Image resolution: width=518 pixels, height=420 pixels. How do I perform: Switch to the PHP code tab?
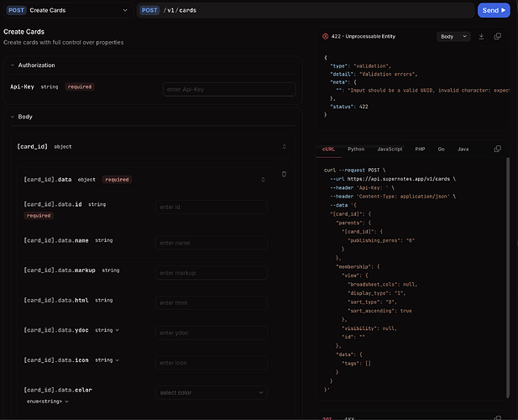pos(420,149)
